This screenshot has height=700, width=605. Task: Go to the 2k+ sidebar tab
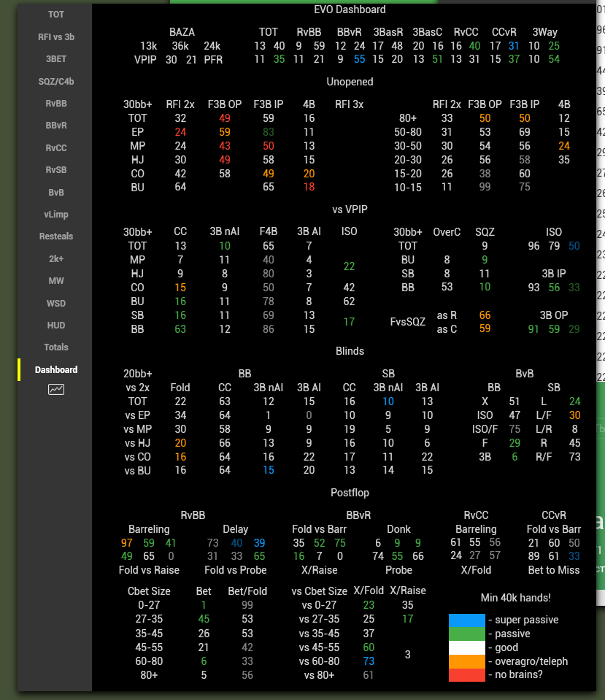55,258
